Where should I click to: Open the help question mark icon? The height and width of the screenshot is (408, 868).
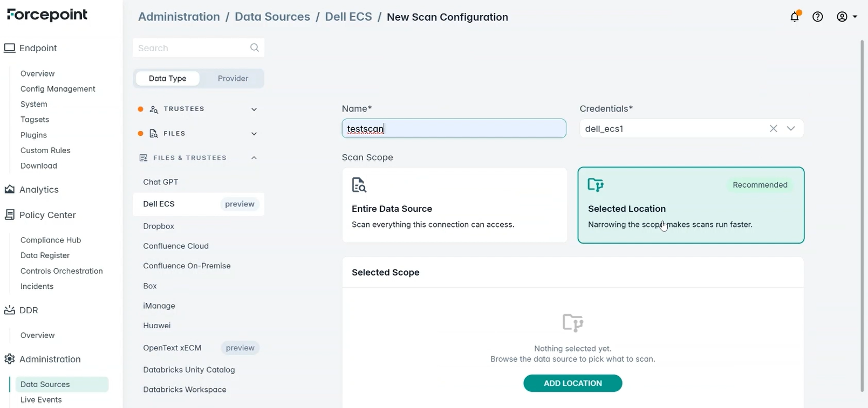818,17
